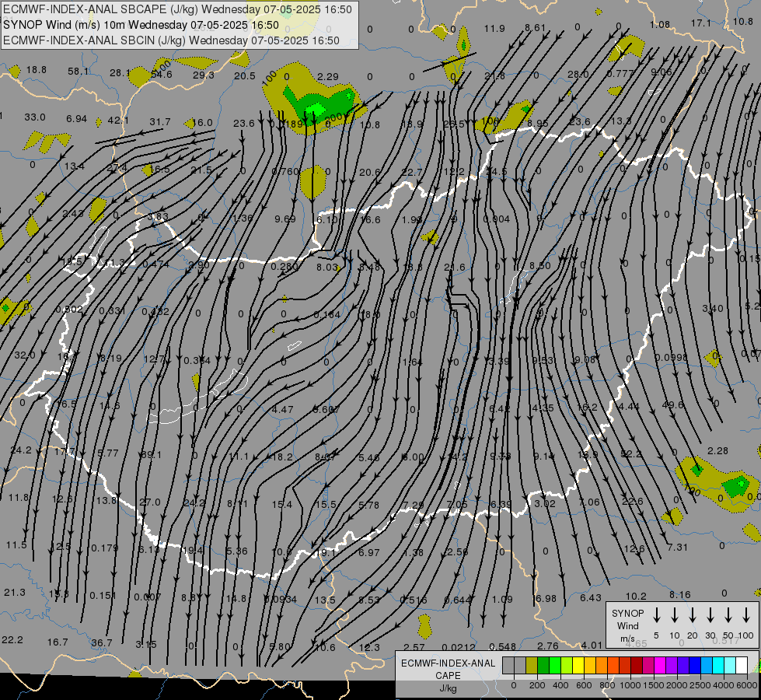Click the 0.0212 value on the map
This screenshot has width=761, height=700.
tap(459, 646)
